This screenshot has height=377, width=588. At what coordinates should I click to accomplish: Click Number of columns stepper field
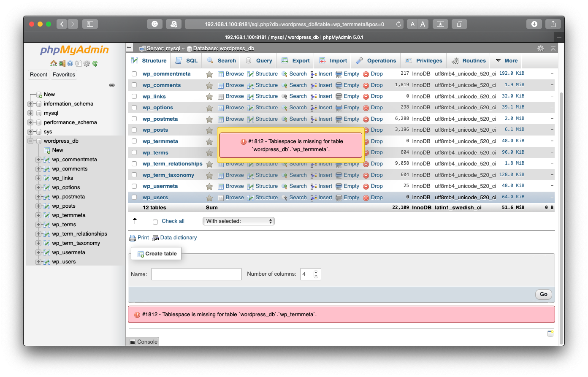pos(311,274)
